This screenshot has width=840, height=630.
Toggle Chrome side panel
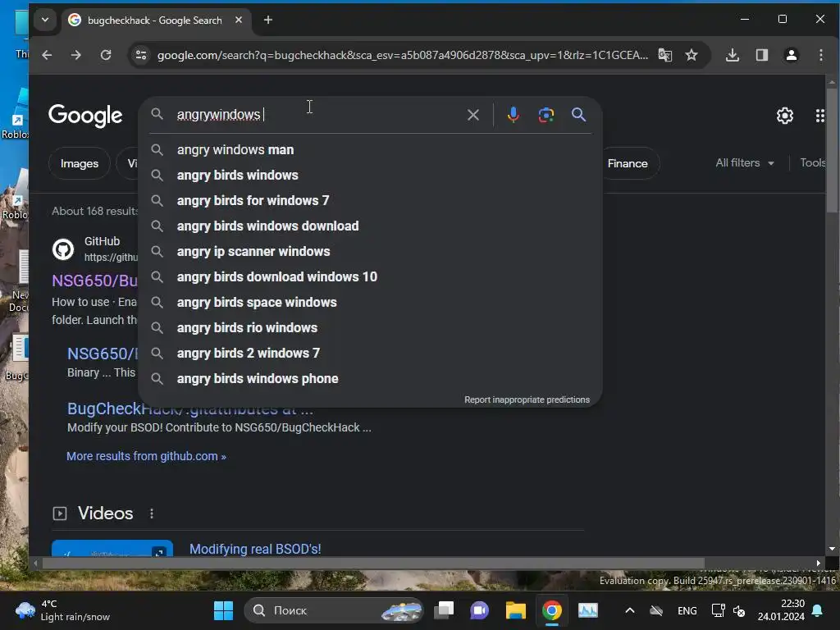[x=762, y=55]
